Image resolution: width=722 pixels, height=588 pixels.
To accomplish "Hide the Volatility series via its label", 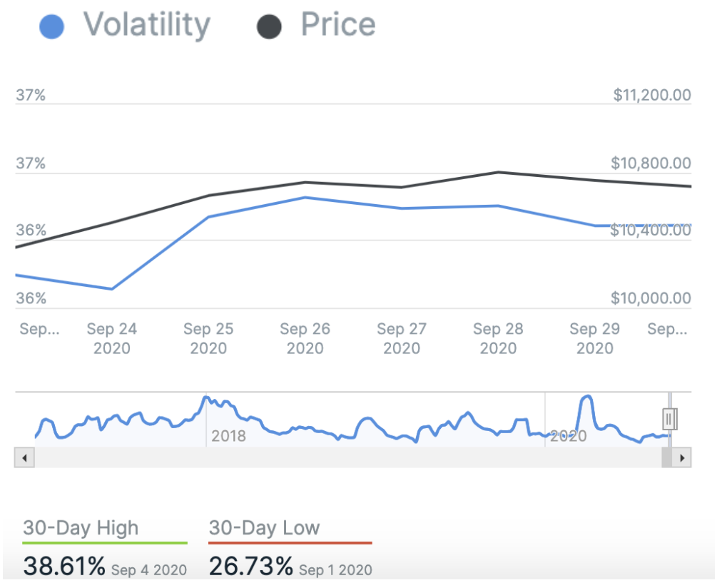I will coord(147,25).
